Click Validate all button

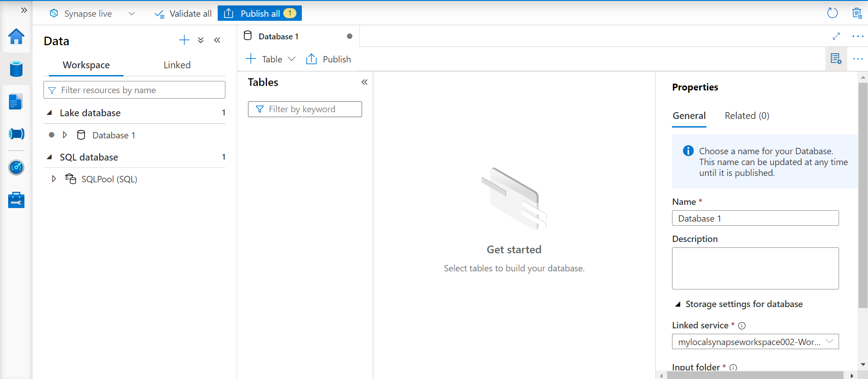tap(183, 14)
